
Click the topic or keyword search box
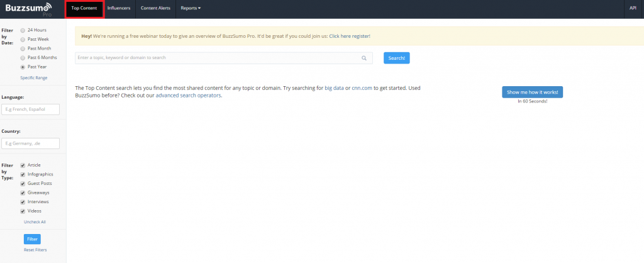(x=217, y=58)
